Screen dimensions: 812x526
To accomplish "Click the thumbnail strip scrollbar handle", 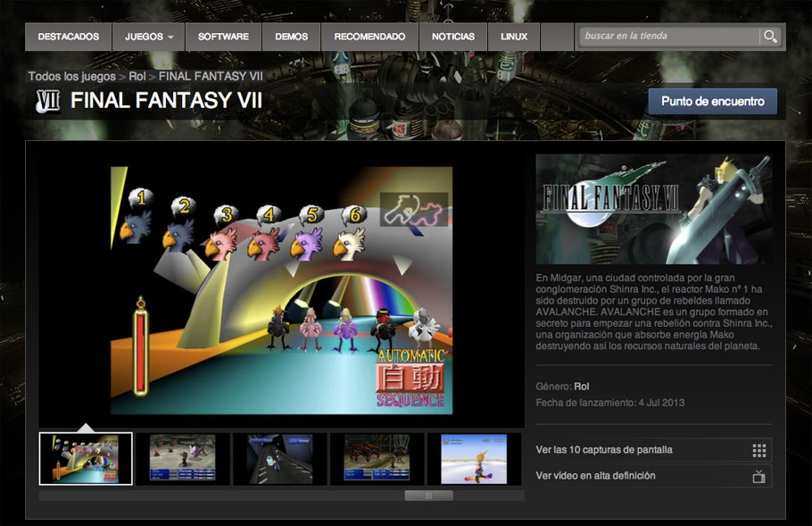I will pyautogui.click(x=429, y=496).
